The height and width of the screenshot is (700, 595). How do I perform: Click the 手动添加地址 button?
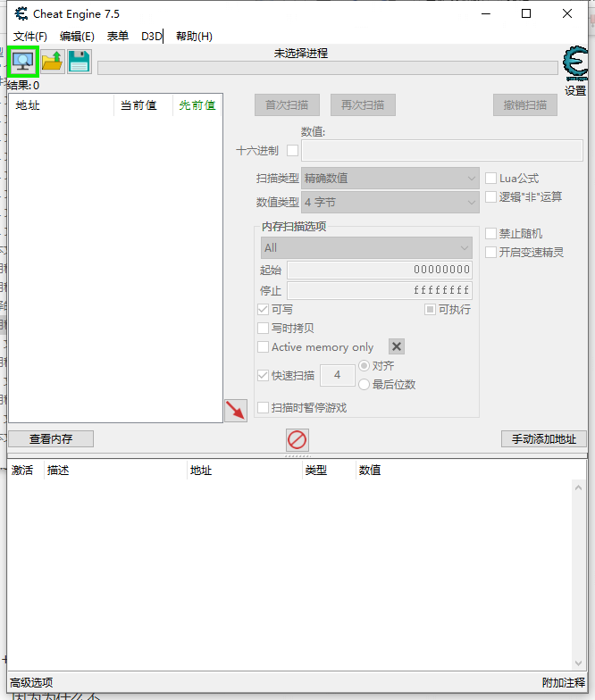[x=543, y=439]
